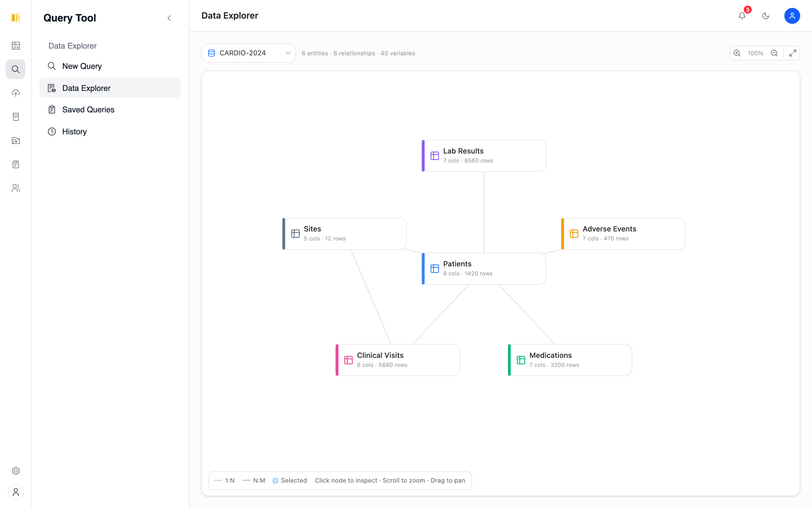Image resolution: width=812 pixels, height=508 pixels.
Task: Open the folder import icon in rail
Action: (16, 141)
